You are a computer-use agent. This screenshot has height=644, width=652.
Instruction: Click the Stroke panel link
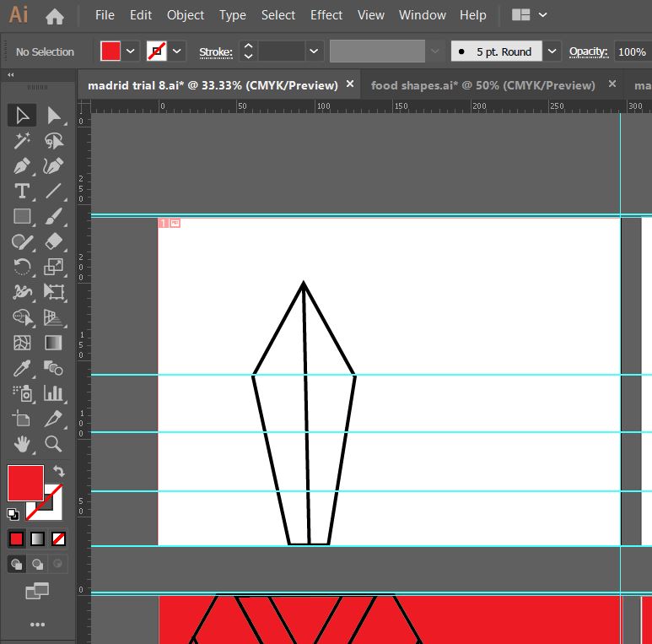click(x=215, y=52)
